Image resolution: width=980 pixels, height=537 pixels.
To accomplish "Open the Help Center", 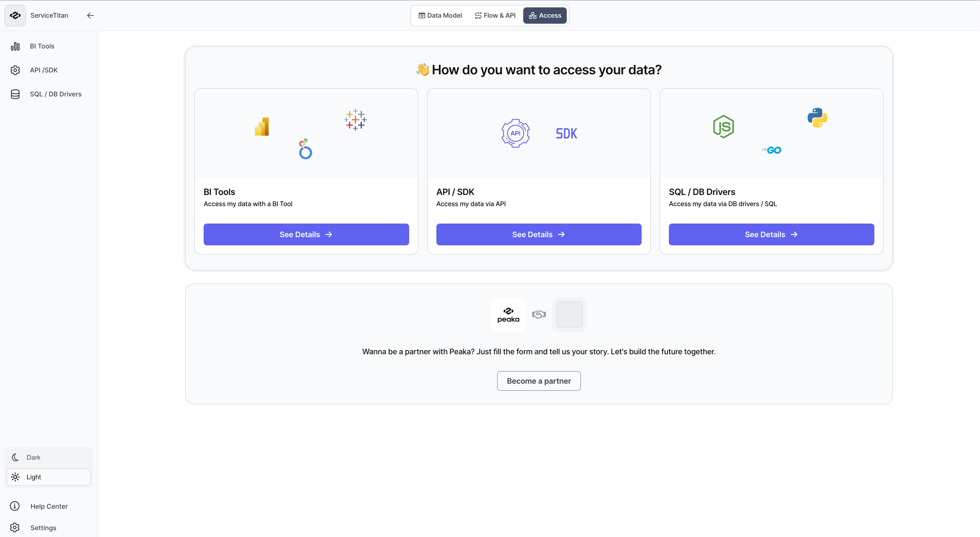I will (x=49, y=506).
